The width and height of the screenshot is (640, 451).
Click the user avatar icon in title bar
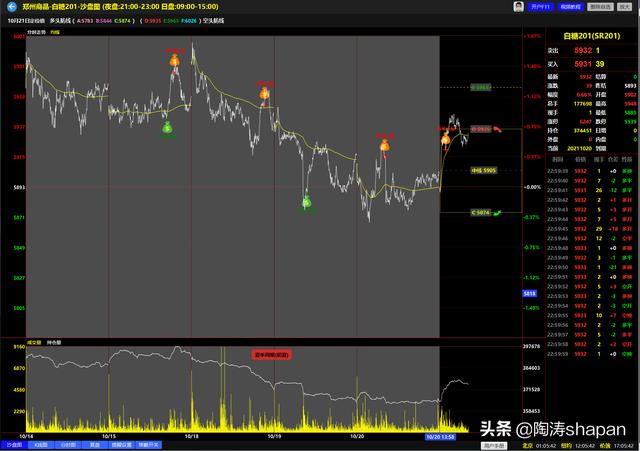click(x=518, y=6)
